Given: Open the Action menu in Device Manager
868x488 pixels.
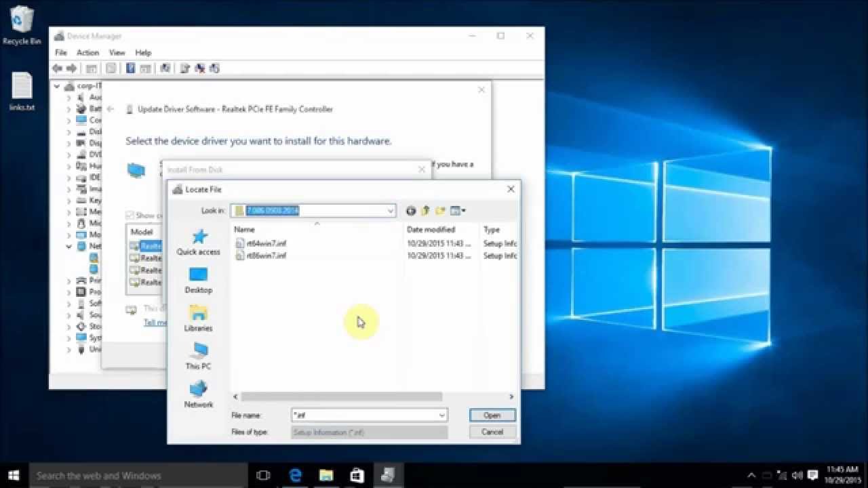Looking at the screenshot, I should point(87,52).
